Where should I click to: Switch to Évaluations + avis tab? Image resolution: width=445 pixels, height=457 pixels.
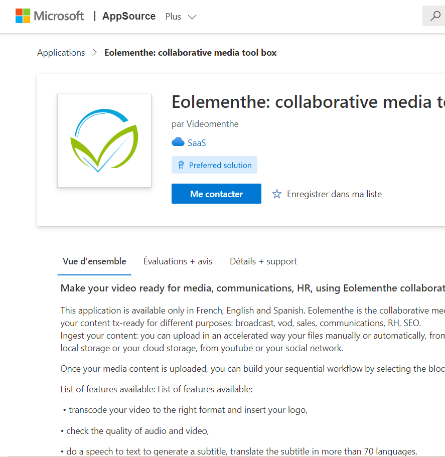(178, 261)
